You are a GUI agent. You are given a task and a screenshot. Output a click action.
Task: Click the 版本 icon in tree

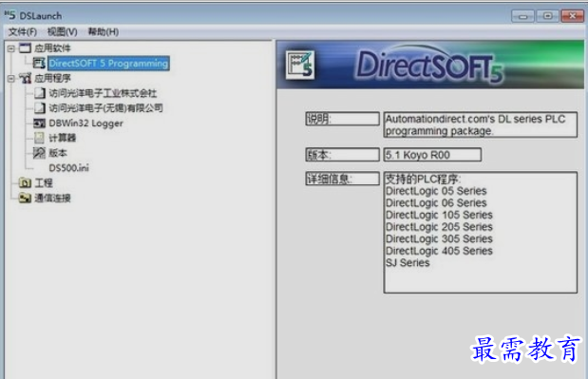coord(39,153)
